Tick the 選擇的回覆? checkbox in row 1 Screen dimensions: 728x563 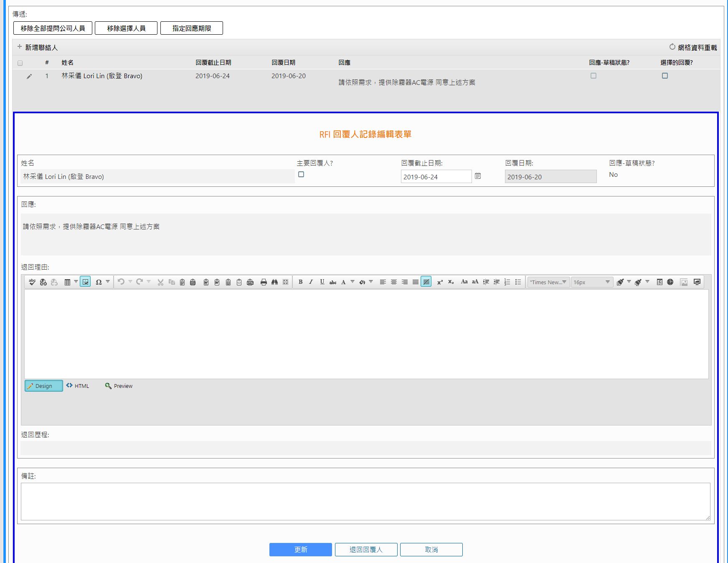665,76
